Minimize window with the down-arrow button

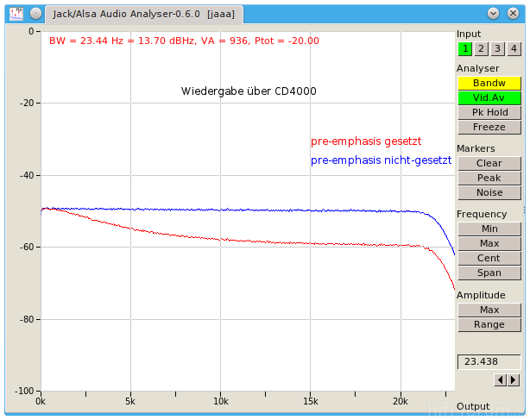tap(493, 14)
